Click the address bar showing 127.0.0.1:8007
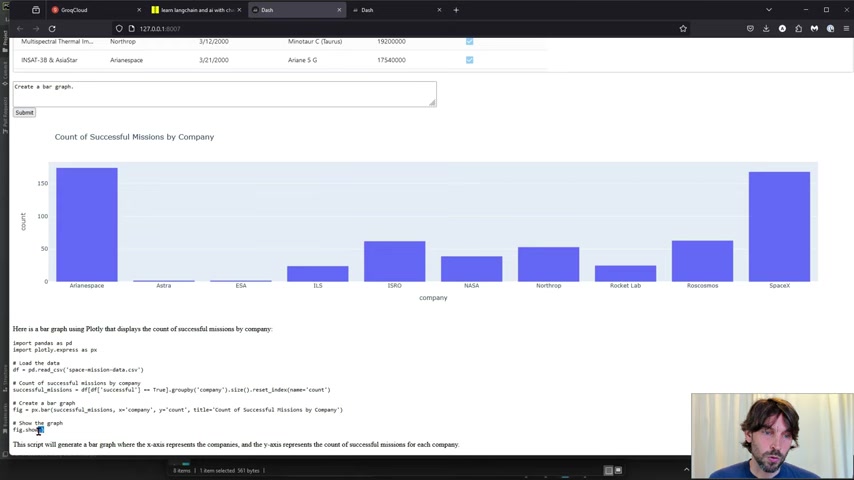The width and height of the screenshot is (854, 480). tap(403, 29)
